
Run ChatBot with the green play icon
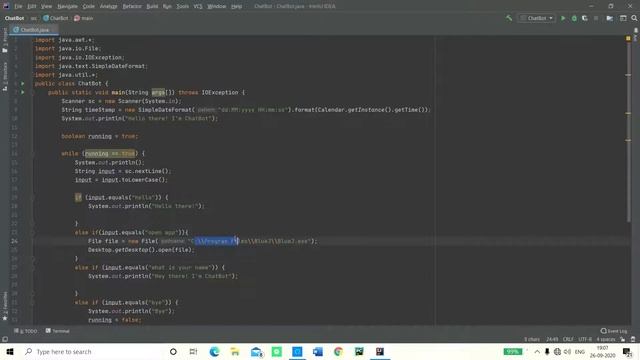pyautogui.click(x=563, y=18)
